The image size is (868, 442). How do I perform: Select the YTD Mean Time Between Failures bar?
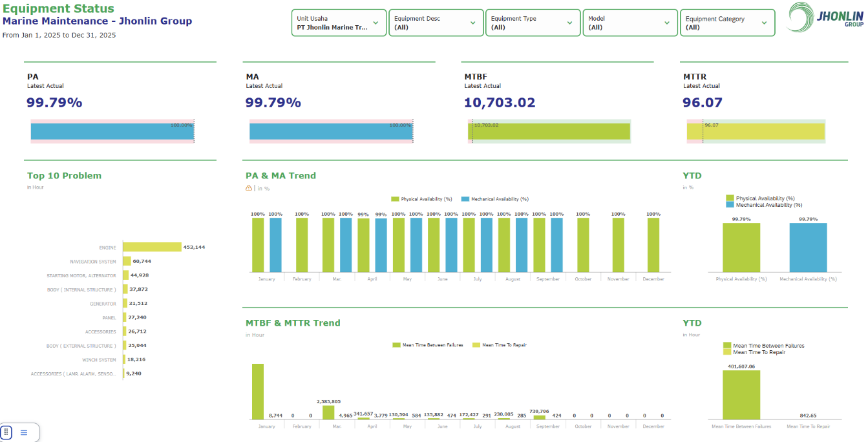coord(741,395)
